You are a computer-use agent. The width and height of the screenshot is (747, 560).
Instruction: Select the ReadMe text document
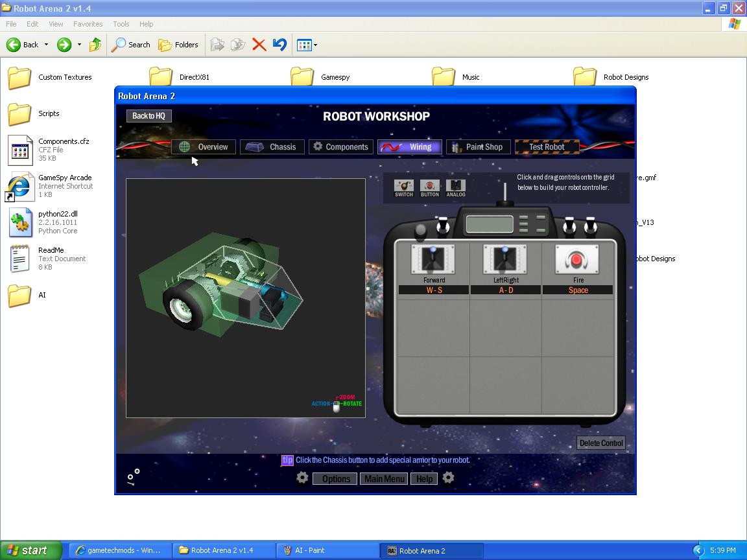click(47, 259)
